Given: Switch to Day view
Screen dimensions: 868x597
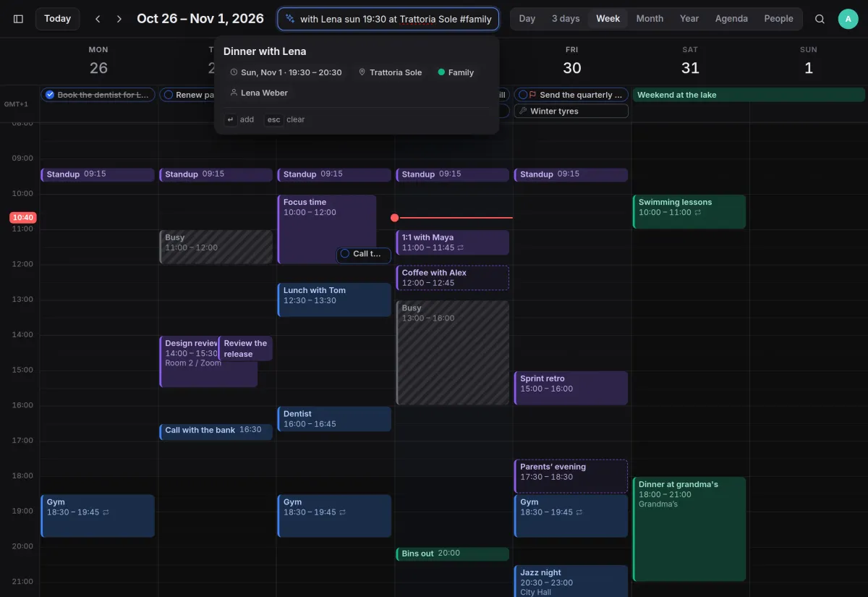Looking at the screenshot, I should tap(527, 19).
